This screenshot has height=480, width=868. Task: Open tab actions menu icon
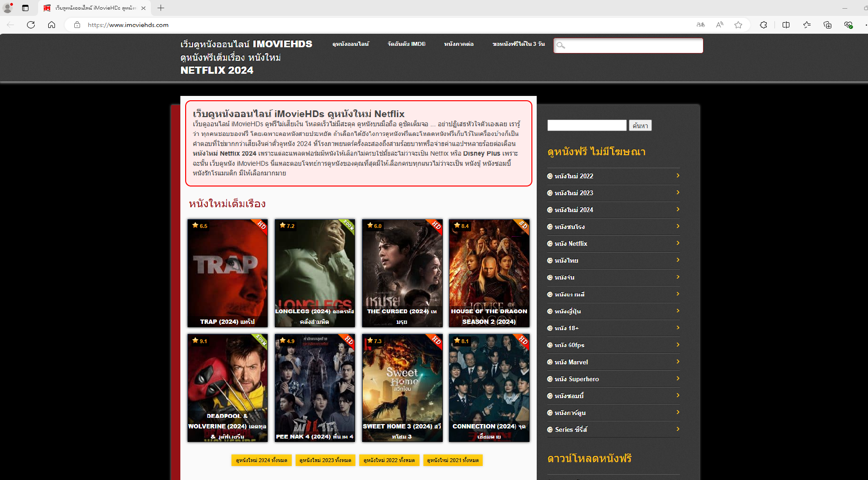point(26,8)
